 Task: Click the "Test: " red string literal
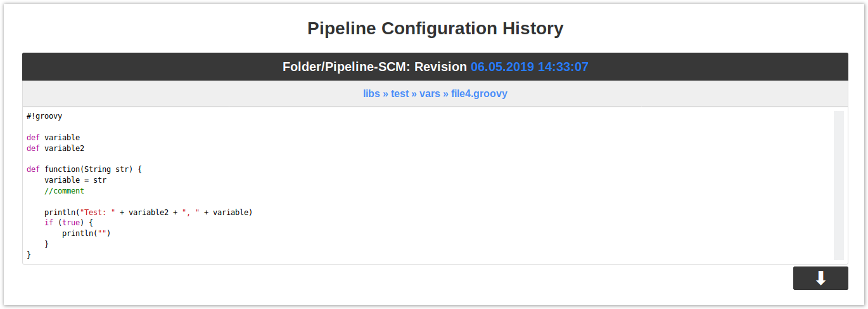98,212
